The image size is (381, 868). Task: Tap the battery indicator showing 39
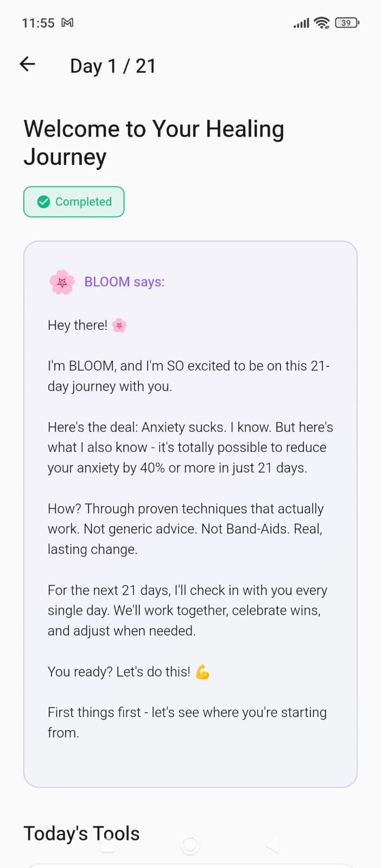pyautogui.click(x=347, y=23)
